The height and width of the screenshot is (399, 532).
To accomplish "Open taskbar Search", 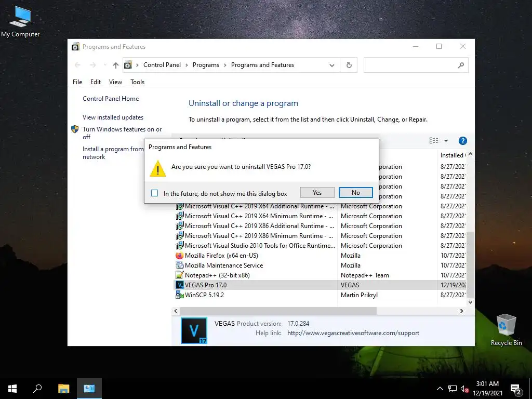I will click(37, 389).
